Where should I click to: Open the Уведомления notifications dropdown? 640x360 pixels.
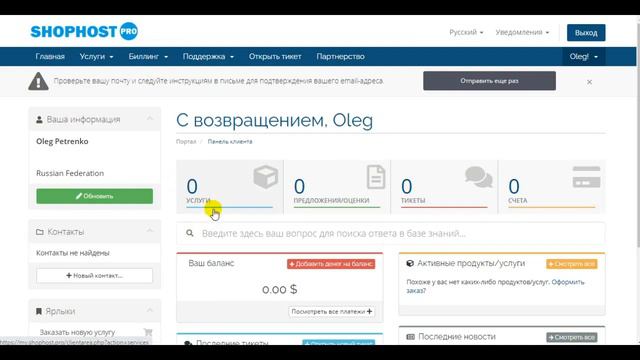point(522,32)
